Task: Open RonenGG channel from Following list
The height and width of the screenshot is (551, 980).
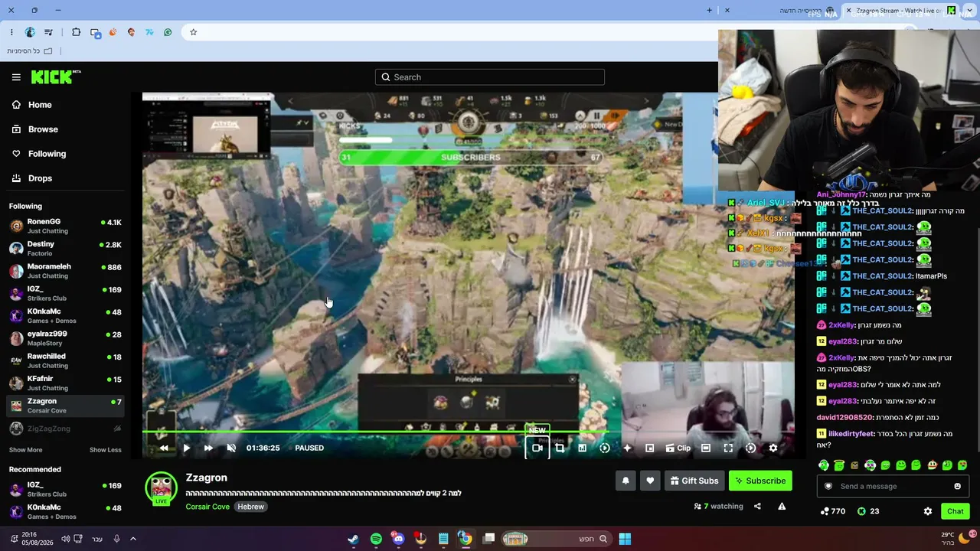Action: (x=65, y=226)
